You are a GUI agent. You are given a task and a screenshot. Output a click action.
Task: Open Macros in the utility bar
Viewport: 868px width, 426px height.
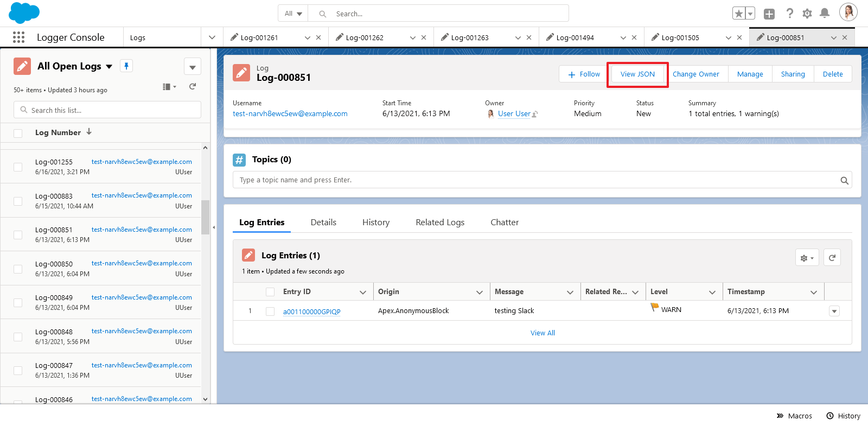pyautogui.click(x=794, y=416)
